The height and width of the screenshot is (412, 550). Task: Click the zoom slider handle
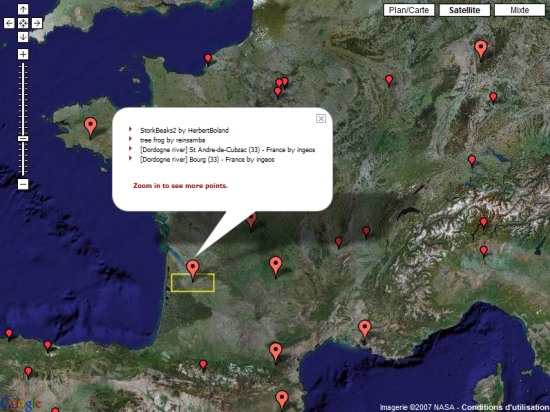coord(23,139)
